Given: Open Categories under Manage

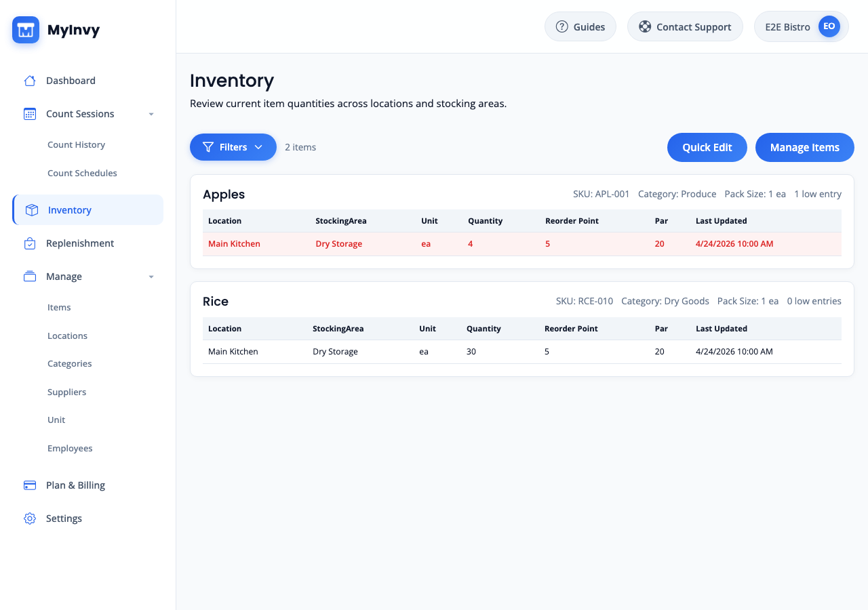Looking at the screenshot, I should pyautogui.click(x=69, y=363).
